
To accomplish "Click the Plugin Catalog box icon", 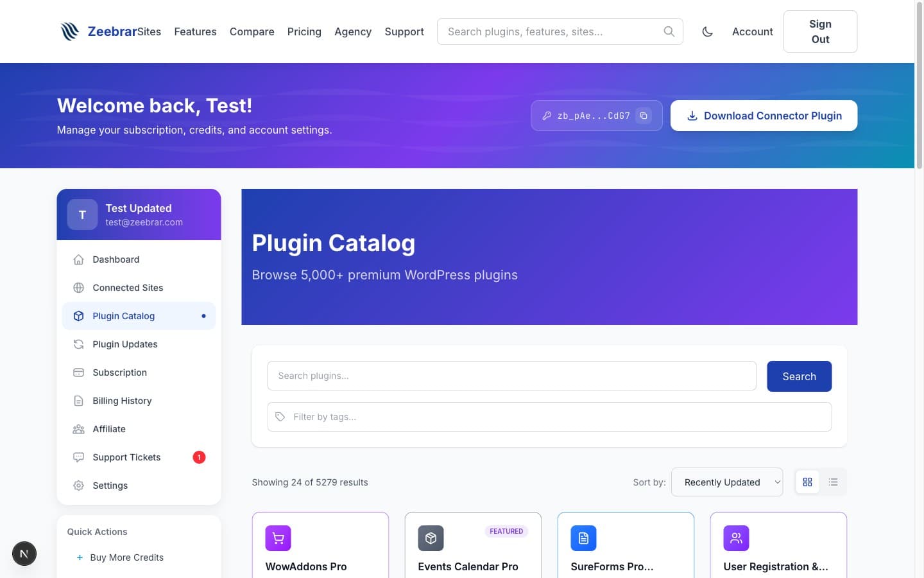I will click(78, 316).
